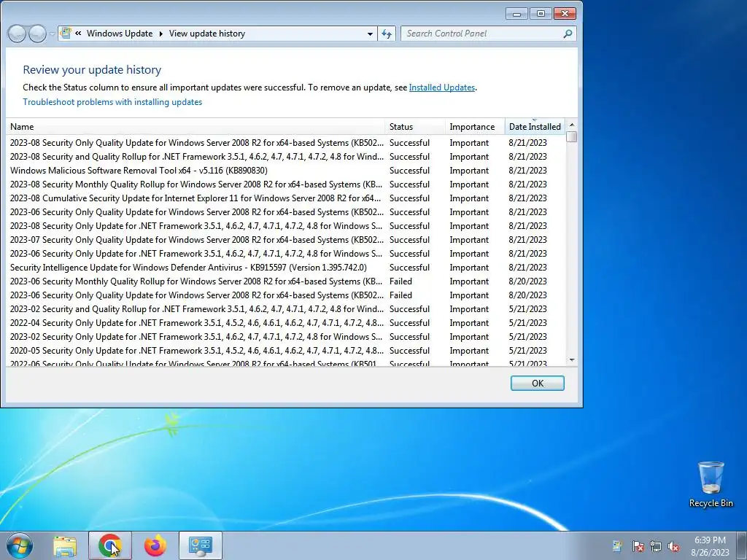Launch Google Chrome from the taskbar
This screenshot has height=560, width=747.
coord(110,545)
